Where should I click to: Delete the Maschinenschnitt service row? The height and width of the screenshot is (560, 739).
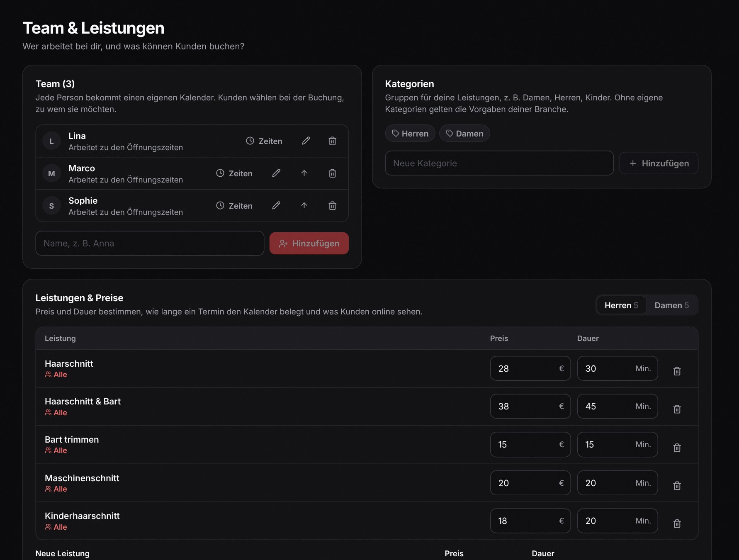(x=677, y=485)
